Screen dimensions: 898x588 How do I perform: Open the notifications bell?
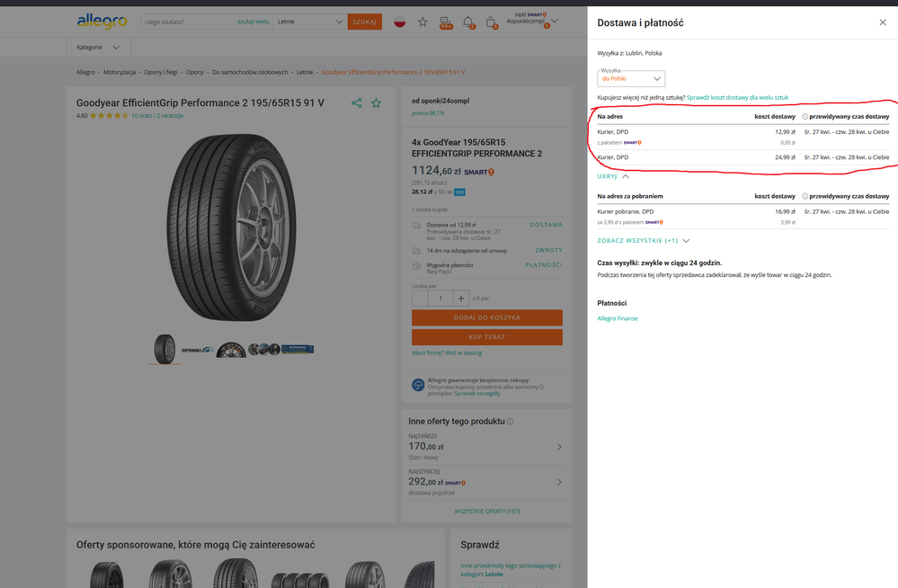coord(467,22)
